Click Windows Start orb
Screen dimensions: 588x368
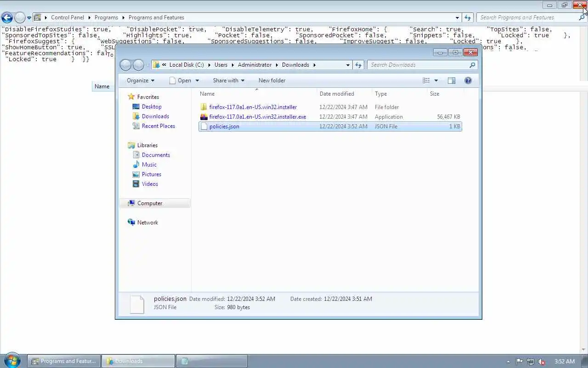coord(12,360)
